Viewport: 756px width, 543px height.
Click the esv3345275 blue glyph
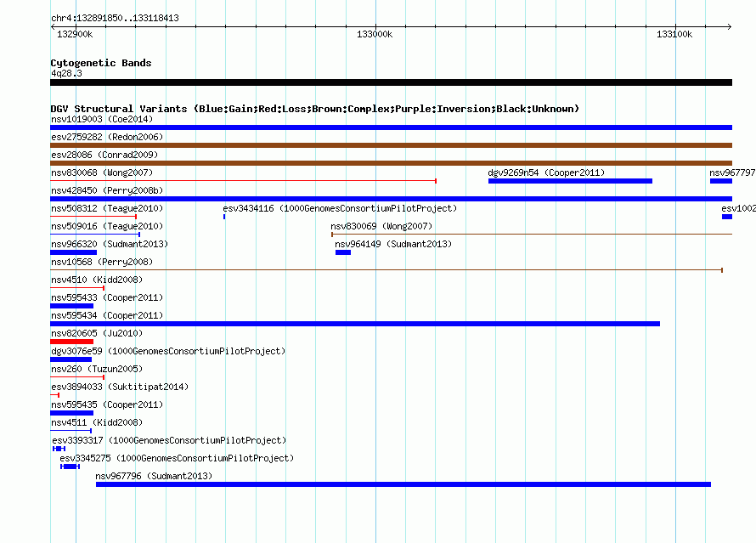point(70,467)
